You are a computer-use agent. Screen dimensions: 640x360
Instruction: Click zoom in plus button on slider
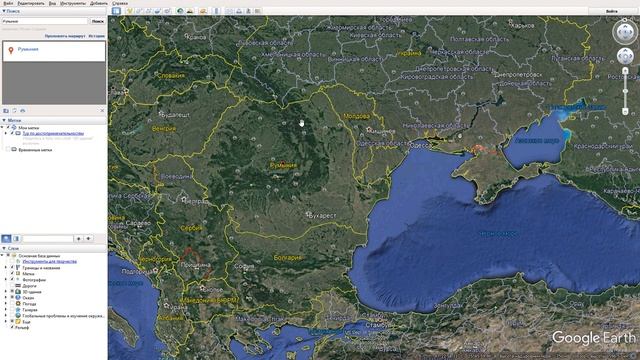625,71
